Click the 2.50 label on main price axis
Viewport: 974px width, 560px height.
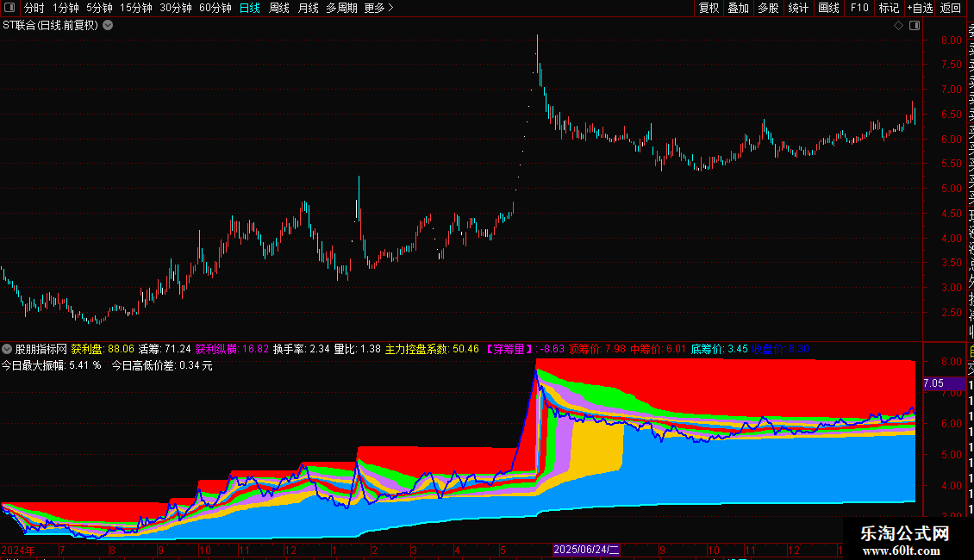coord(951,313)
